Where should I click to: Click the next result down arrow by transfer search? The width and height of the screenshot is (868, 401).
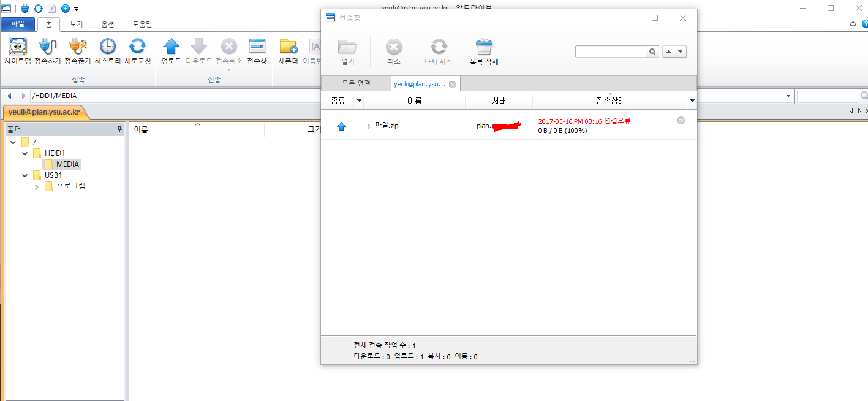click(x=680, y=52)
